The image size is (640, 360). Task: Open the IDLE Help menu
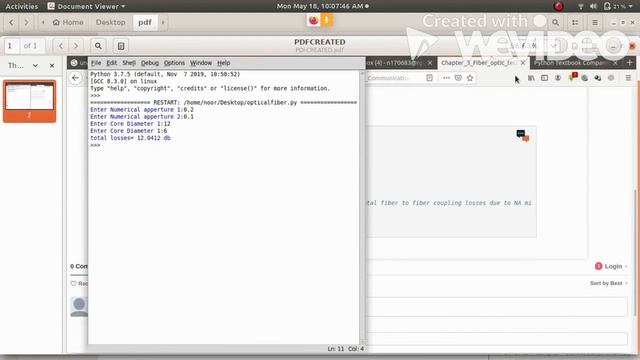(224, 63)
